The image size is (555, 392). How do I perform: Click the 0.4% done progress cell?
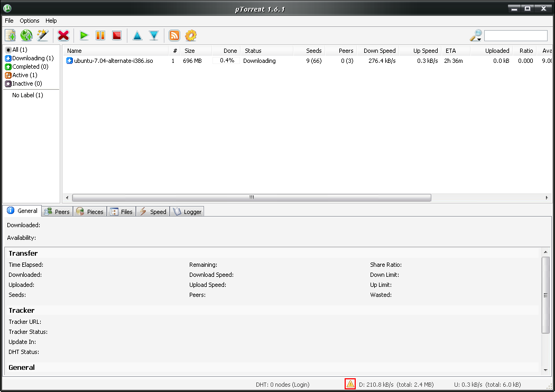pos(226,61)
